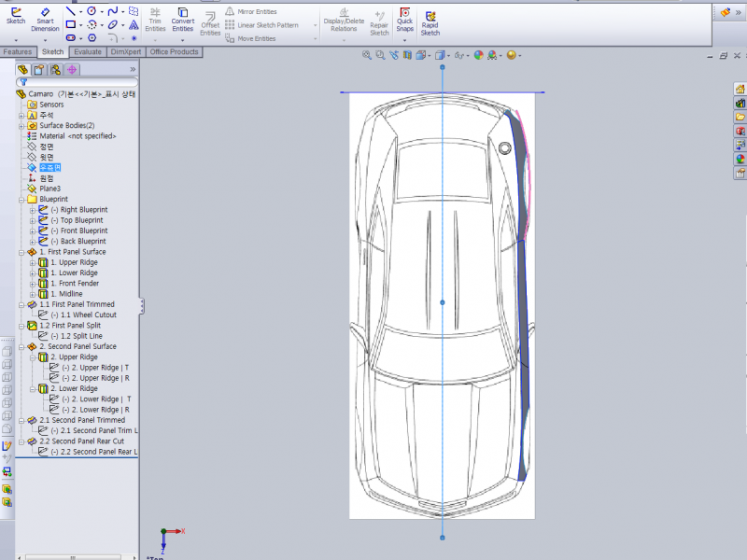This screenshot has height=560, width=747.
Task: Select the Line sketch tool
Action: [72, 10]
